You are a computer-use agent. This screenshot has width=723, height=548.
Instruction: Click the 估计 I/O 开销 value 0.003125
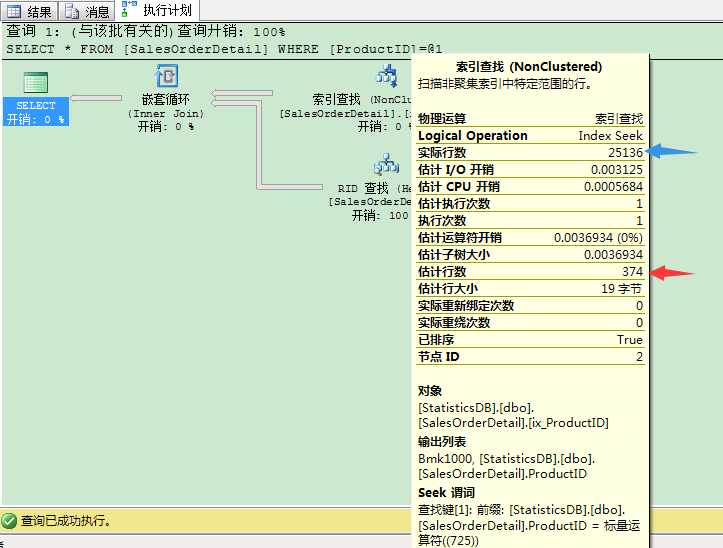point(617,170)
